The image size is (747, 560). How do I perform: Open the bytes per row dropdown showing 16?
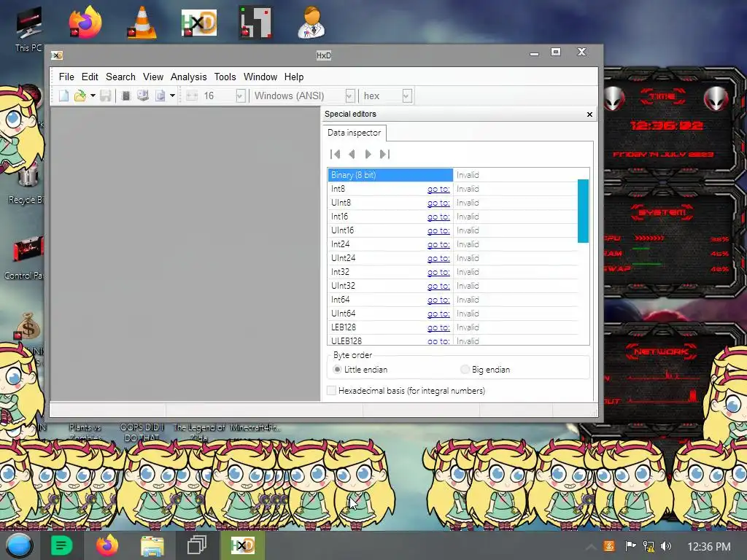(241, 96)
